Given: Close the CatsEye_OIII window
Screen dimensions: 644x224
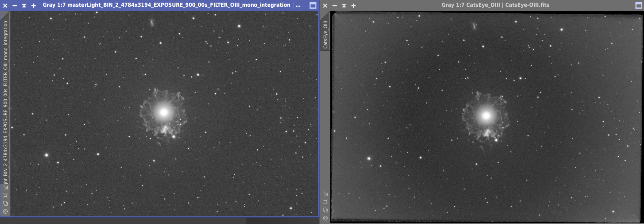Looking at the screenshot, I should (325, 5).
